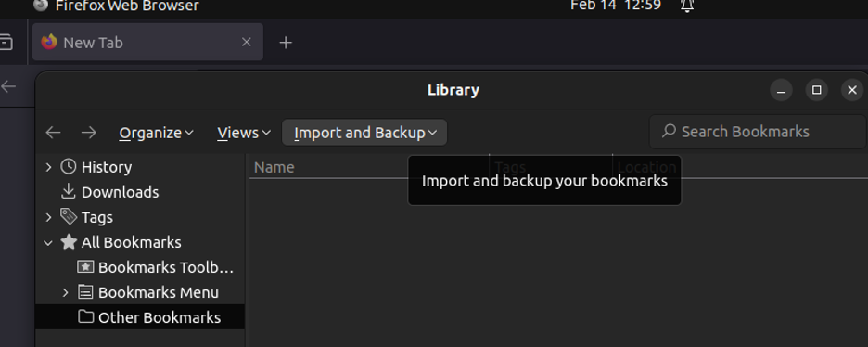Viewport: 868px width, 347px height.
Task: Click the Bookmarks Toolbar star icon
Action: click(x=85, y=267)
